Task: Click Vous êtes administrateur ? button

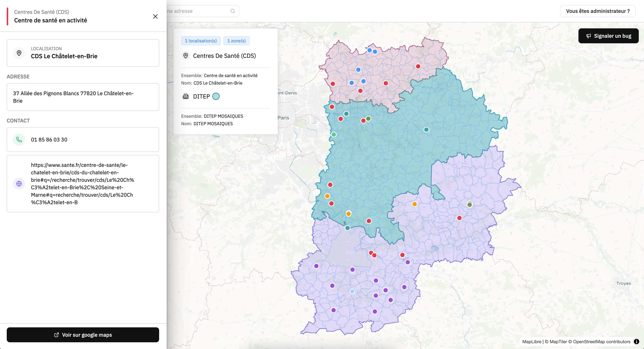Action: [x=597, y=11]
